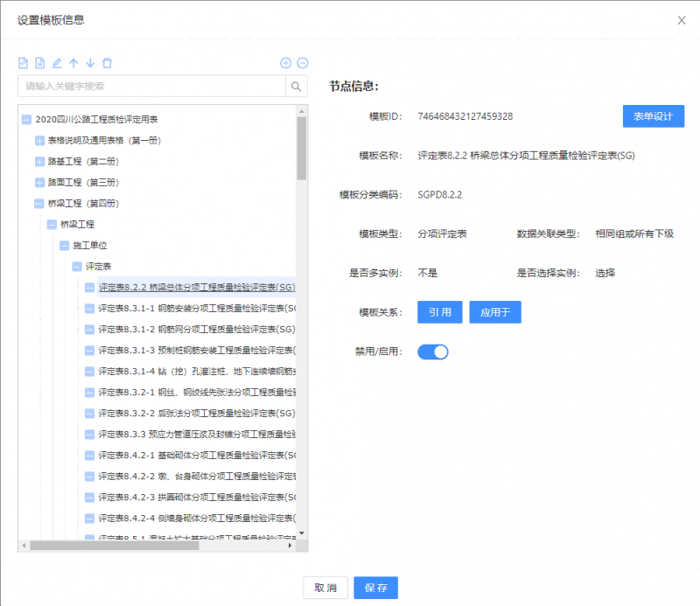
Task: Click the trash delete icon above tree
Action: point(107,63)
